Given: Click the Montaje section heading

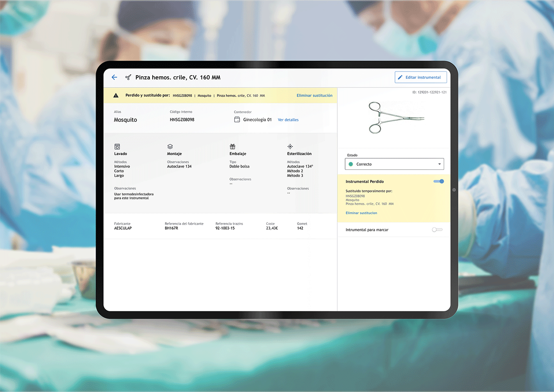Looking at the screenshot, I should (x=174, y=154).
